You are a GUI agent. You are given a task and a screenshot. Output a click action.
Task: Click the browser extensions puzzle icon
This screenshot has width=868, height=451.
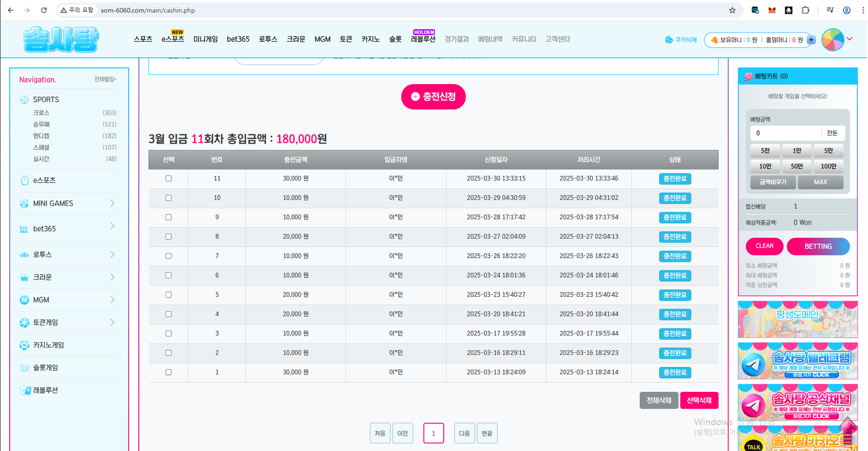point(806,10)
